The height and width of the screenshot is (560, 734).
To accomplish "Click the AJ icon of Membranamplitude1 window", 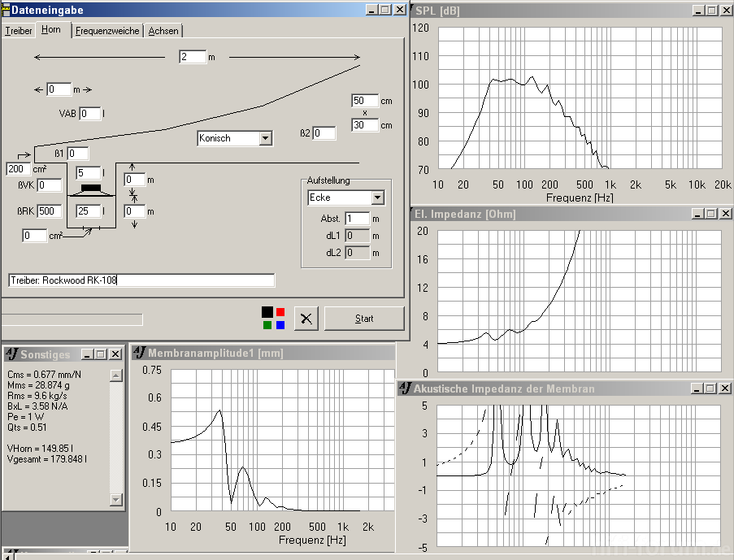I will pyautogui.click(x=138, y=352).
